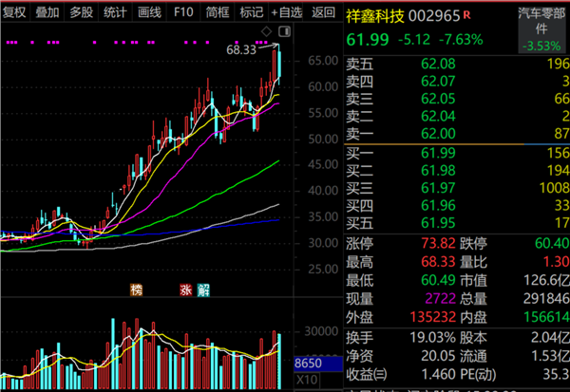Click 跌停 limit-down value 60.40

[552, 243]
